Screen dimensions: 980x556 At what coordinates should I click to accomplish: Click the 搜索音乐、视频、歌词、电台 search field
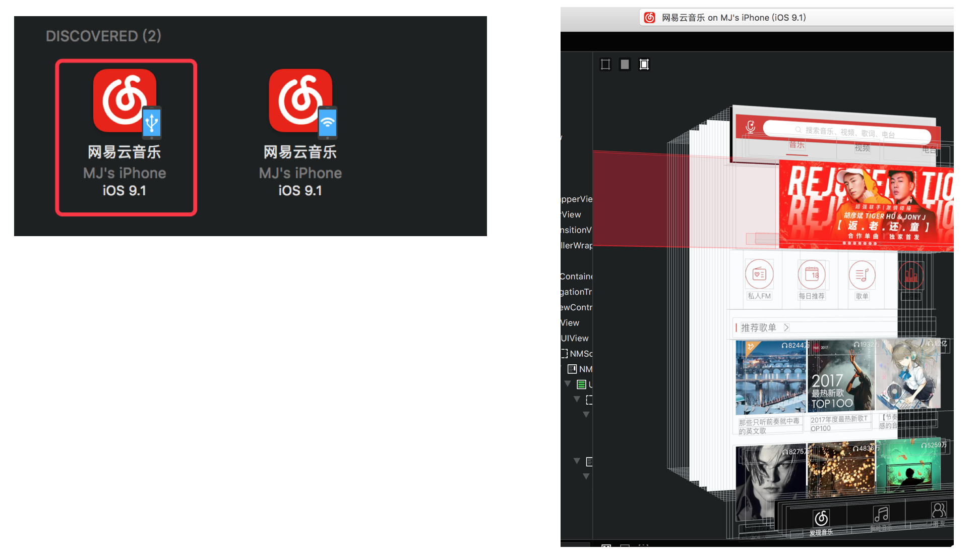847,132
